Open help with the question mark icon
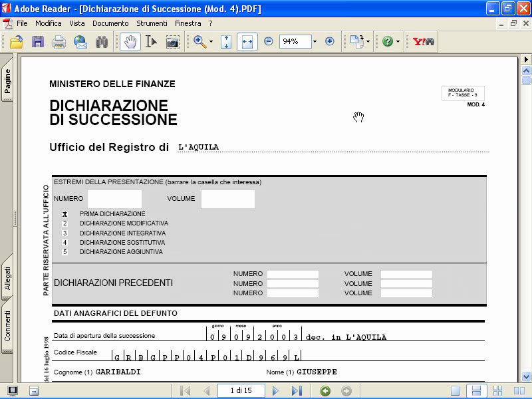532x399 pixels. (x=388, y=41)
